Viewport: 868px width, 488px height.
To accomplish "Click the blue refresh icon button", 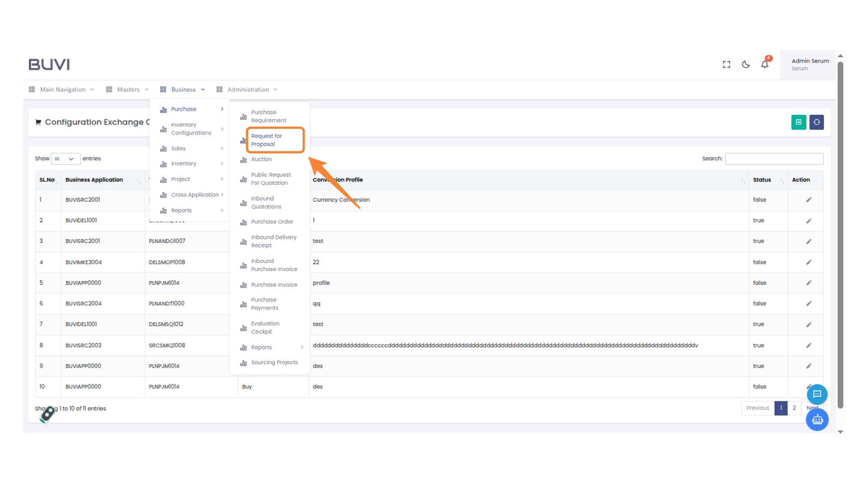I will [x=816, y=122].
